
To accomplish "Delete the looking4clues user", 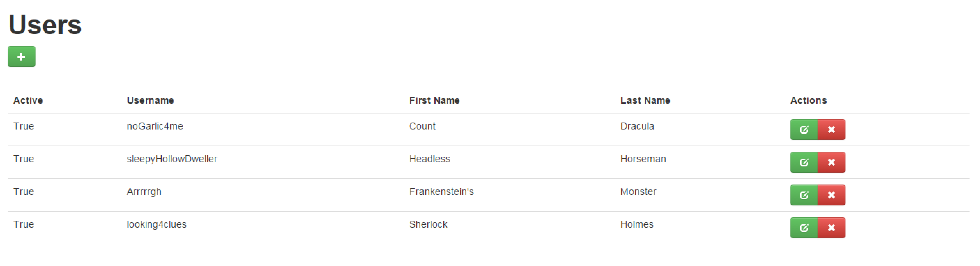I will pyautogui.click(x=831, y=228).
